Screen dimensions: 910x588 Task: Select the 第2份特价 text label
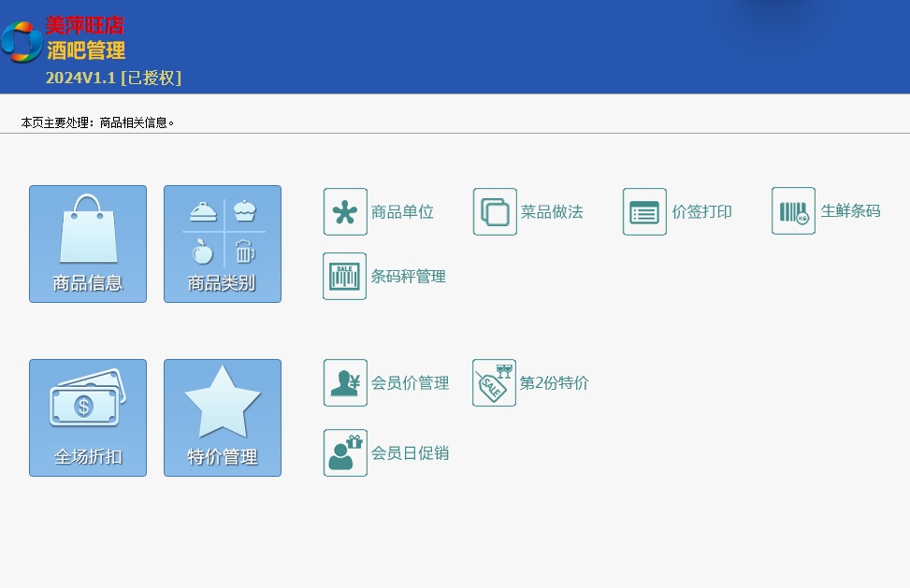tap(554, 383)
